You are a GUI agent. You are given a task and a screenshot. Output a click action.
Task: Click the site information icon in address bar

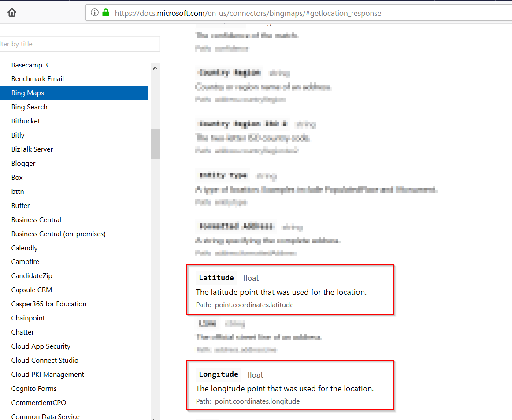tap(95, 13)
